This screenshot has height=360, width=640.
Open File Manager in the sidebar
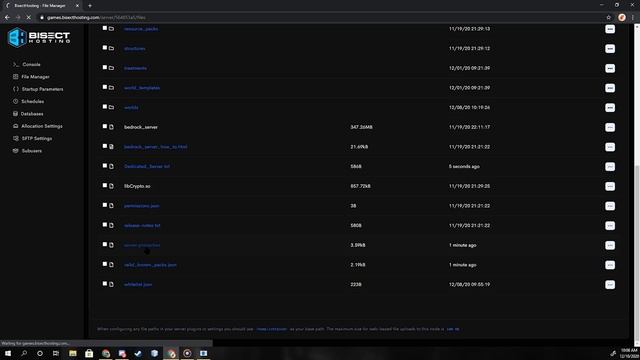click(35, 77)
